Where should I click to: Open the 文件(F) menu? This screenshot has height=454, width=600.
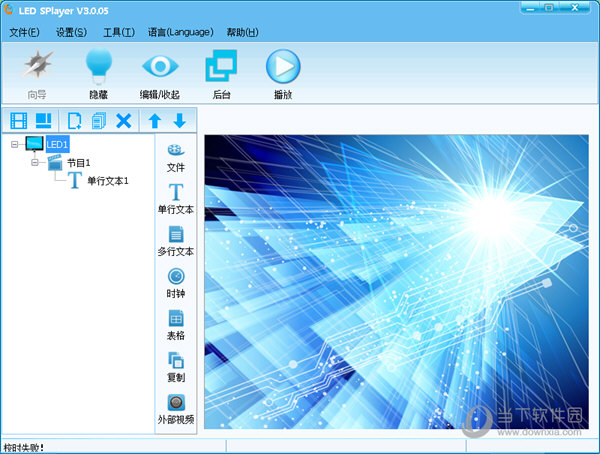click(25, 32)
